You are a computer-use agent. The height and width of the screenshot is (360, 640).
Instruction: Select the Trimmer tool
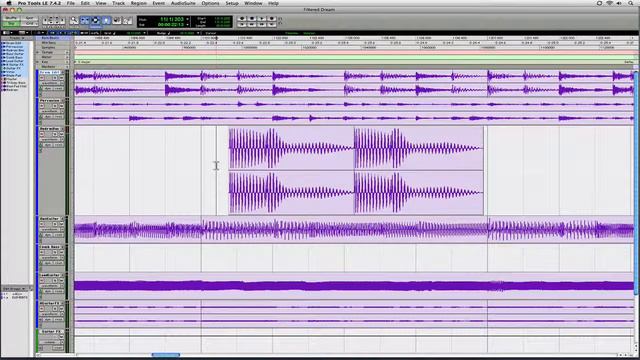point(85,20)
